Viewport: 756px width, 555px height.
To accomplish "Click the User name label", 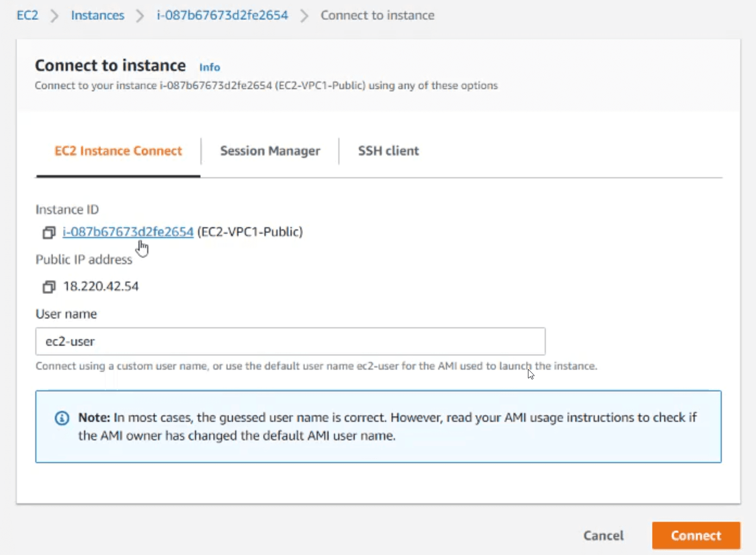I will pos(66,314).
